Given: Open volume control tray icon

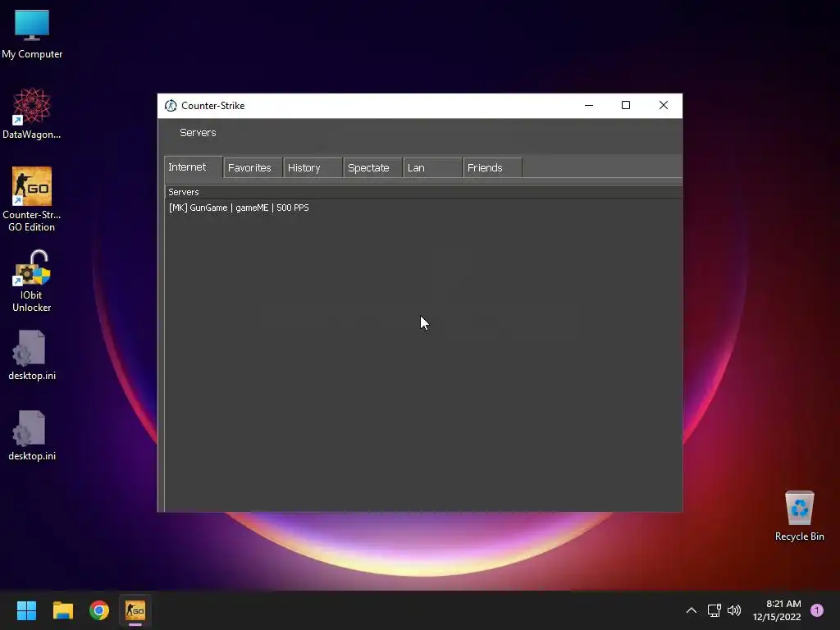Looking at the screenshot, I should click(734, 610).
